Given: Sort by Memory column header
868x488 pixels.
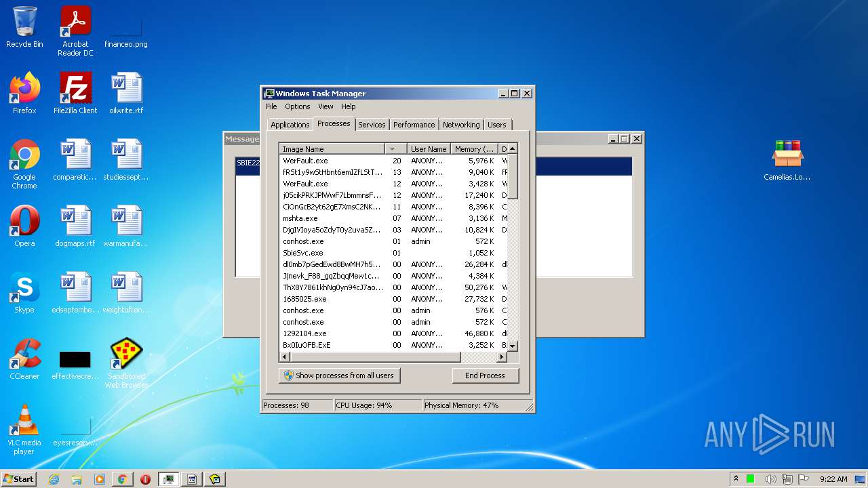Looking at the screenshot, I should tap(474, 149).
